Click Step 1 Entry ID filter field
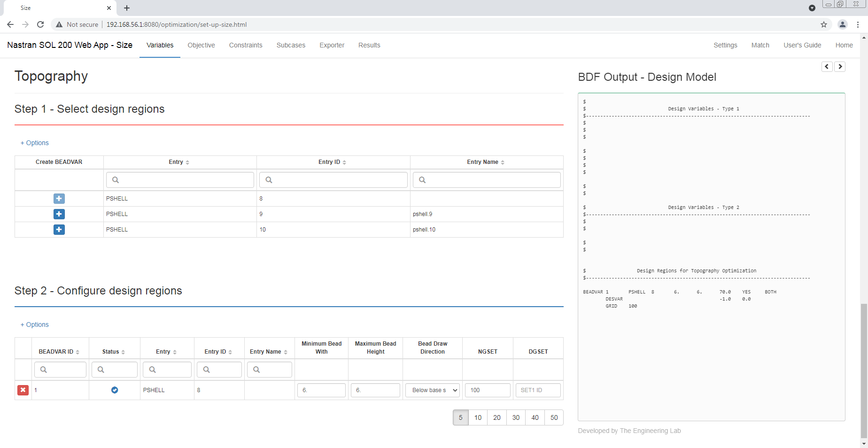The width and height of the screenshot is (868, 448). click(333, 180)
